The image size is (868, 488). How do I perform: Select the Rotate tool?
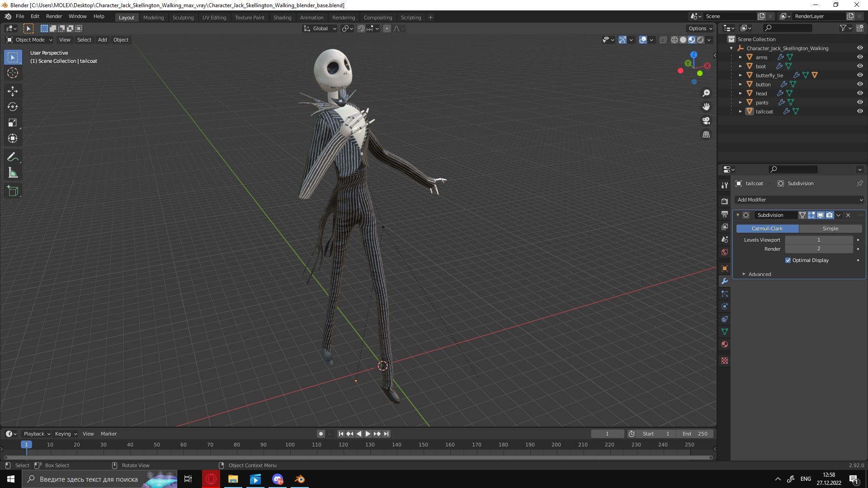point(13,107)
